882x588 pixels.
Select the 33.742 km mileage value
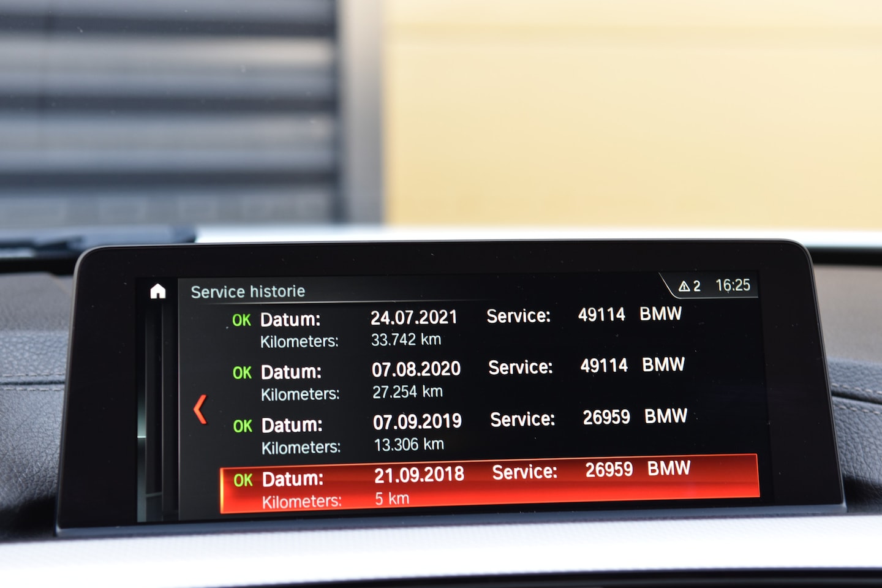coord(406,339)
